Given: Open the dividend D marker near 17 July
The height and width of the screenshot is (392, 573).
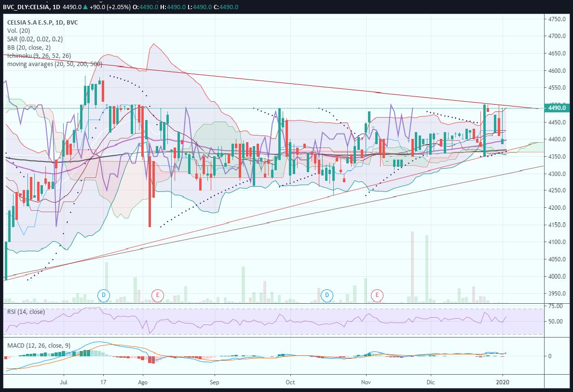Looking at the screenshot, I should [x=104, y=295].
